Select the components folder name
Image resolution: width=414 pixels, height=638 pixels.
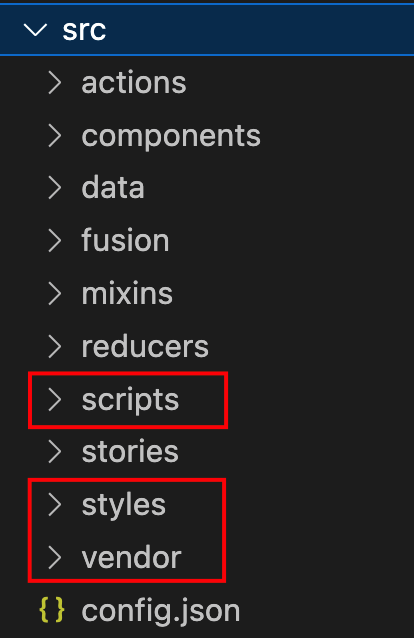[171, 136]
